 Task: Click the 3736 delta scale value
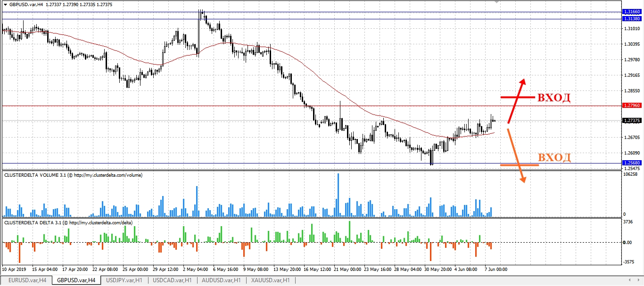click(x=628, y=222)
